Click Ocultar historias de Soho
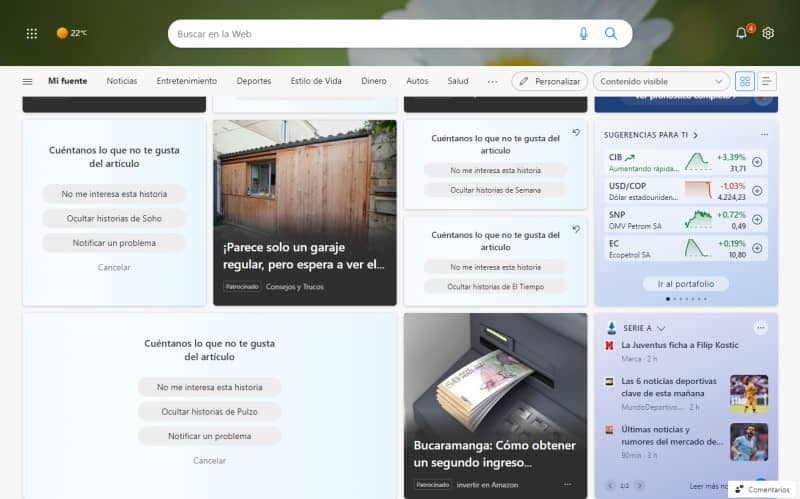 pyautogui.click(x=114, y=218)
